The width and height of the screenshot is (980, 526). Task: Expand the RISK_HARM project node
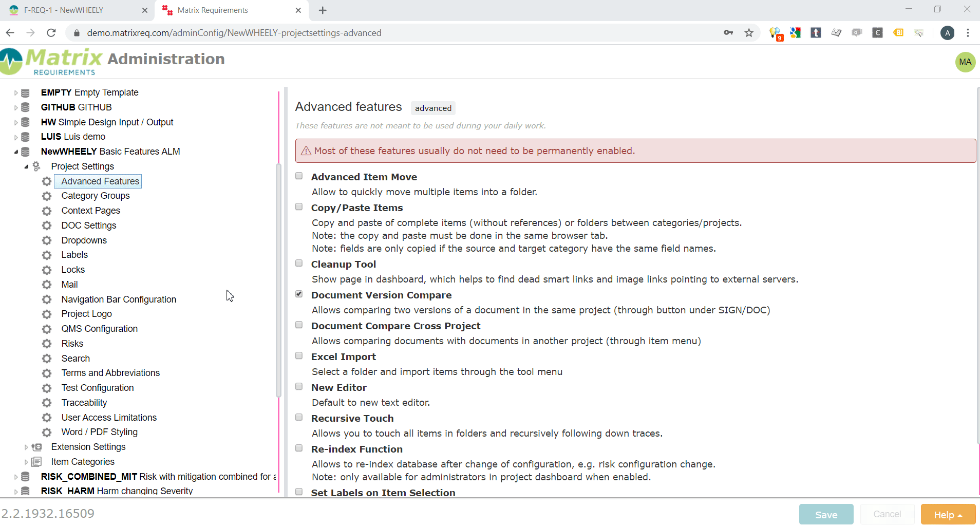coord(16,492)
